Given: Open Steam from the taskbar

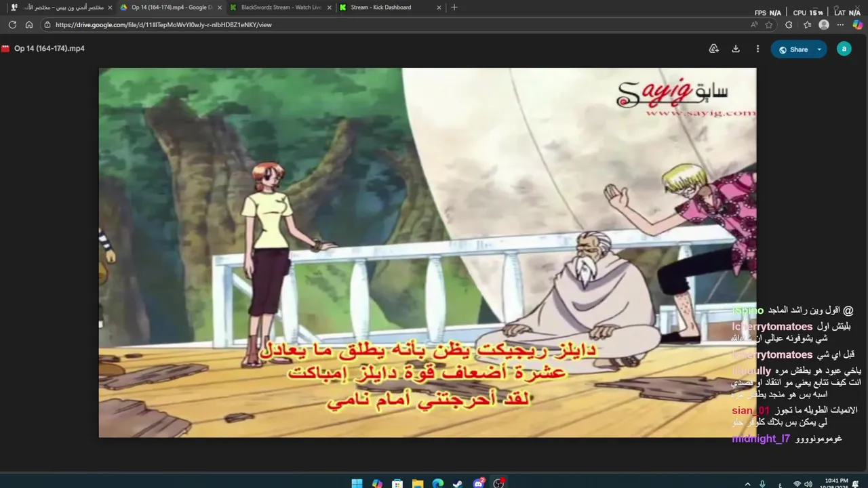Looking at the screenshot, I should click(x=458, y=483).
